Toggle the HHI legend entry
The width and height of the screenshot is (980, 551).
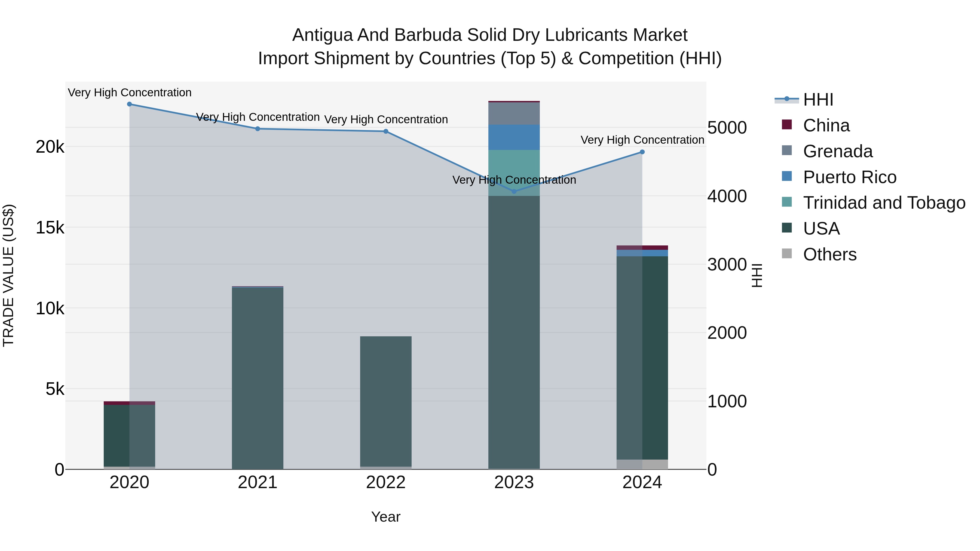coord(804,100)
